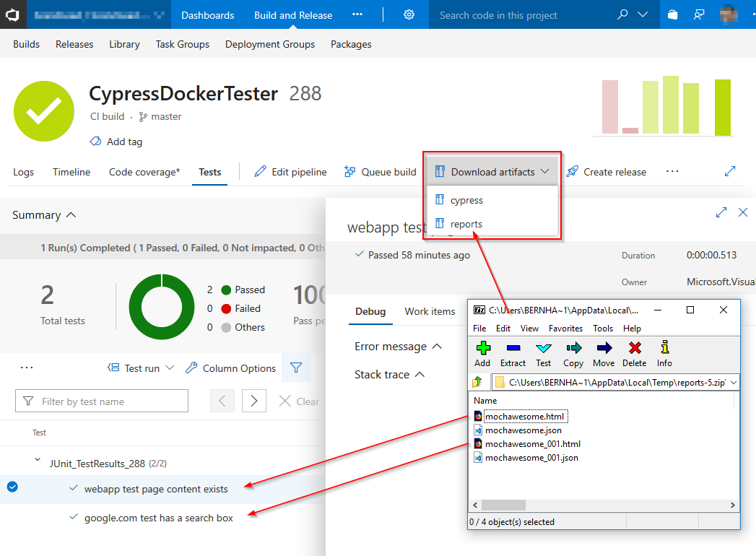Click the Queue build icon
Viewport: 756px width, 556px height.
(349, 172)
